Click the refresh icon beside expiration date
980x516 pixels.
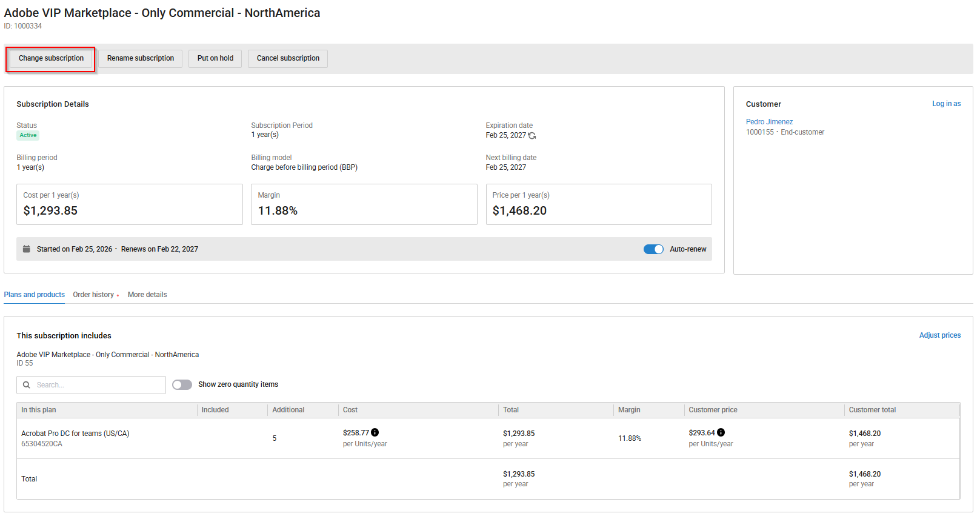point(532,136)
